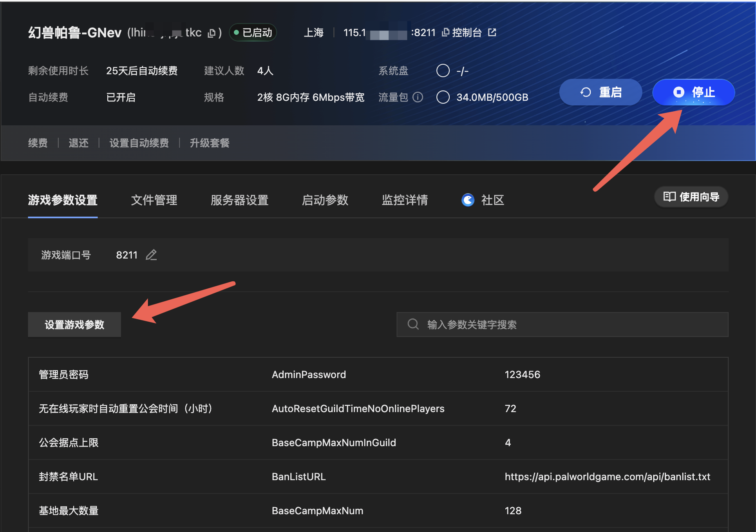756x532 pixels.
Task: Click the 基地最大数量 row label
Action: (69, 511)
